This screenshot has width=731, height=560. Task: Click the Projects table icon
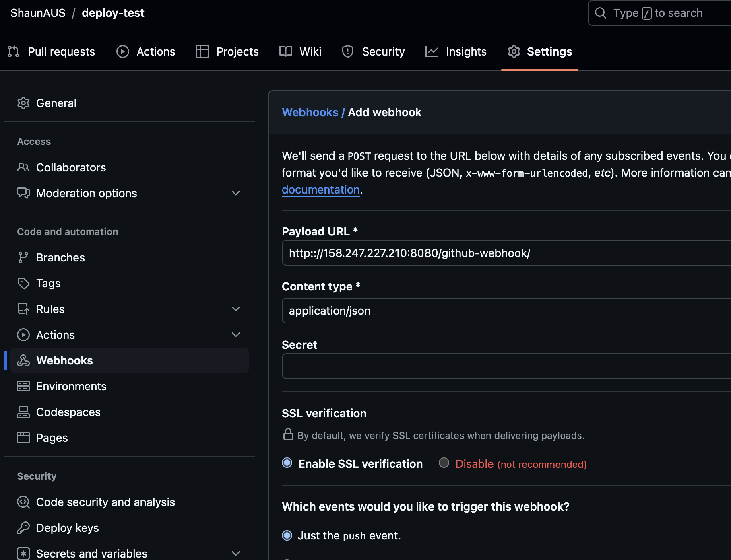coord(202,51)
